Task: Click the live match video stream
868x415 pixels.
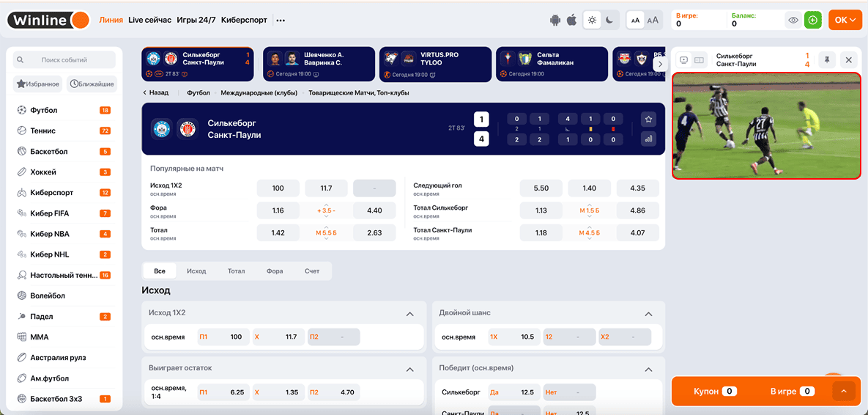Action: tap(766, 125)
